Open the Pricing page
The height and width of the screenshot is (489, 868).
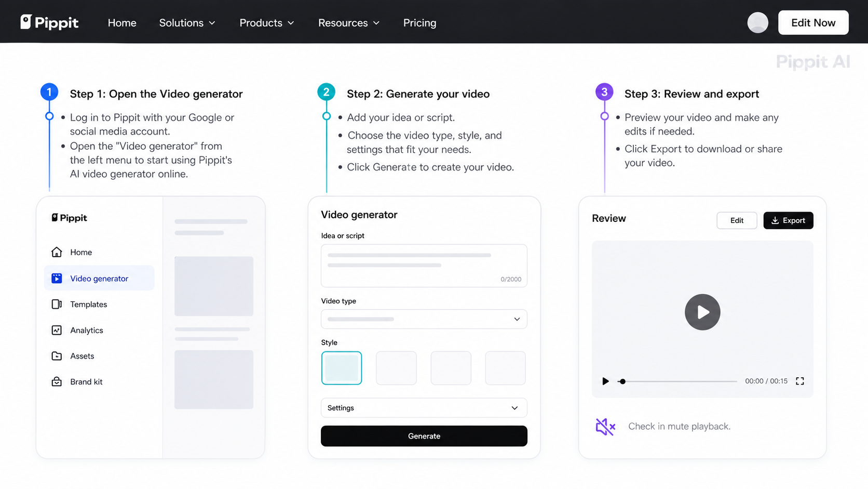419,23
